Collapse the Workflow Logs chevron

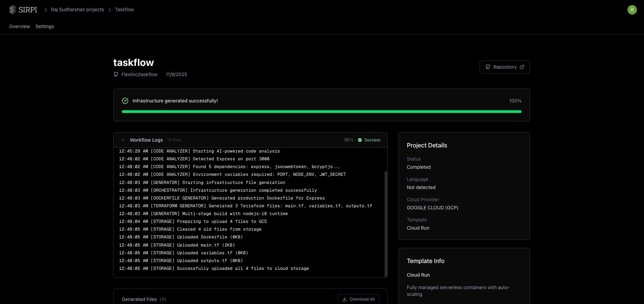pyautogui.click(x=123, y=140)
